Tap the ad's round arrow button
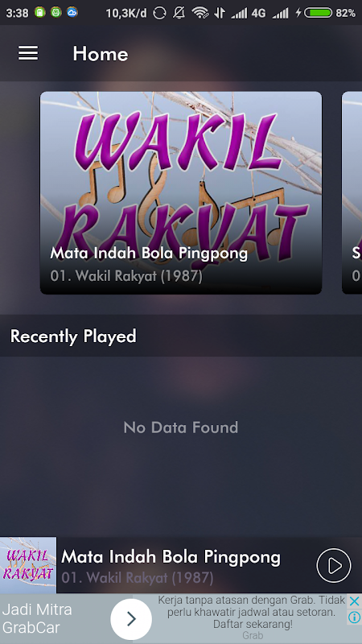362x644 pixels. click(131, 619)
